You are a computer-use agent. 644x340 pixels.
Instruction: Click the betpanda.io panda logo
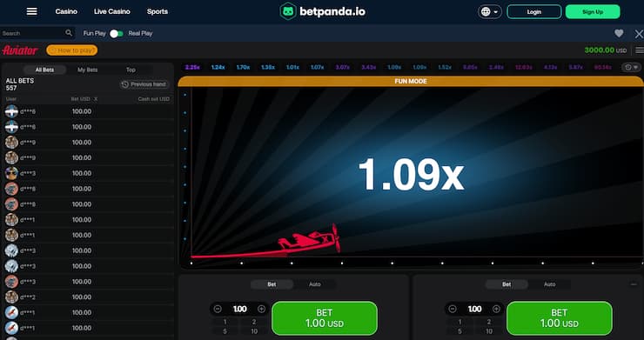click(322, 11)
